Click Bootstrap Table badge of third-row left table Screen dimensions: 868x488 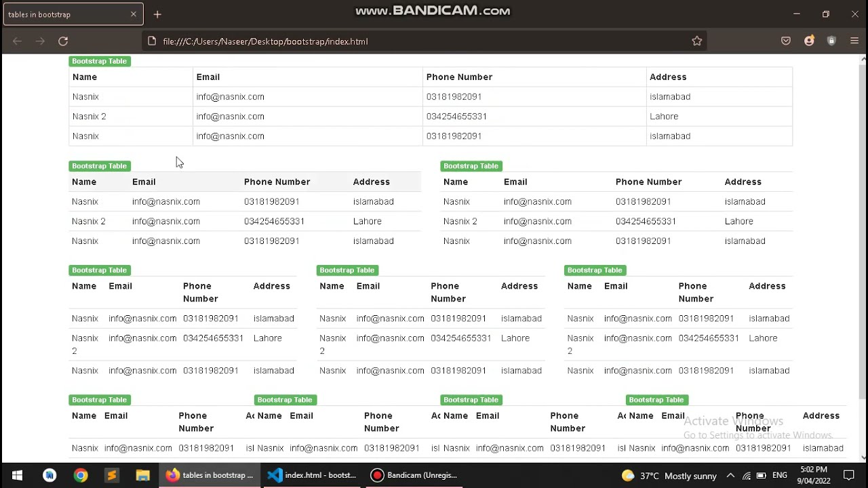point(99,270)
